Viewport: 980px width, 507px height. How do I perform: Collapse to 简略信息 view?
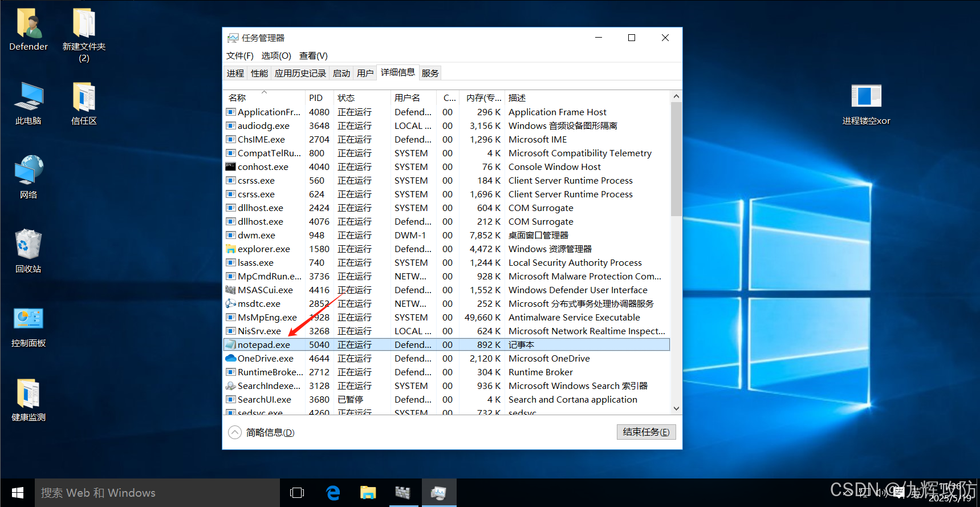click(x=262, y=432)
